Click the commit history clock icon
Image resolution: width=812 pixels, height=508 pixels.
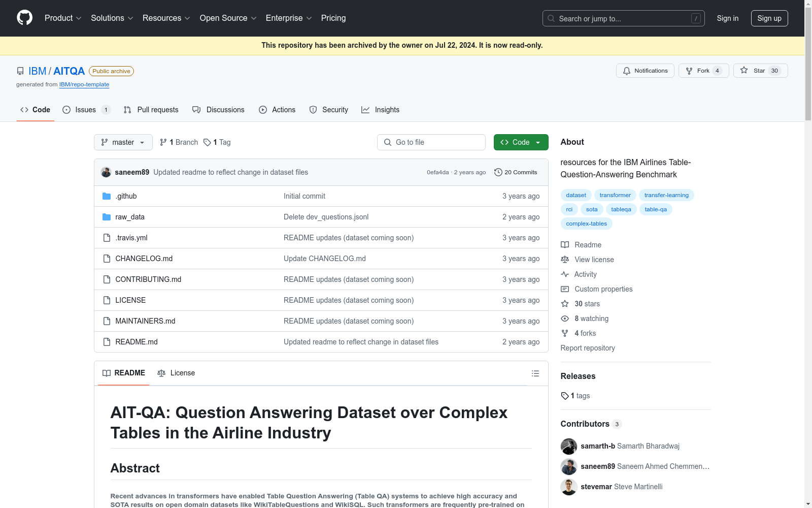(498, 172)
